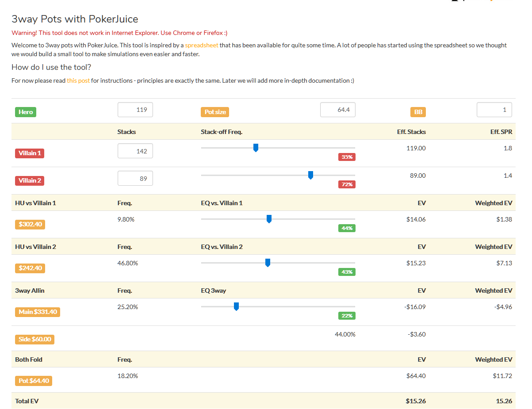Viewport: 532px width, 409px height.
Task: Click the Villain 1 stack input
Action: pyautogui.click(x=135, y=151)
